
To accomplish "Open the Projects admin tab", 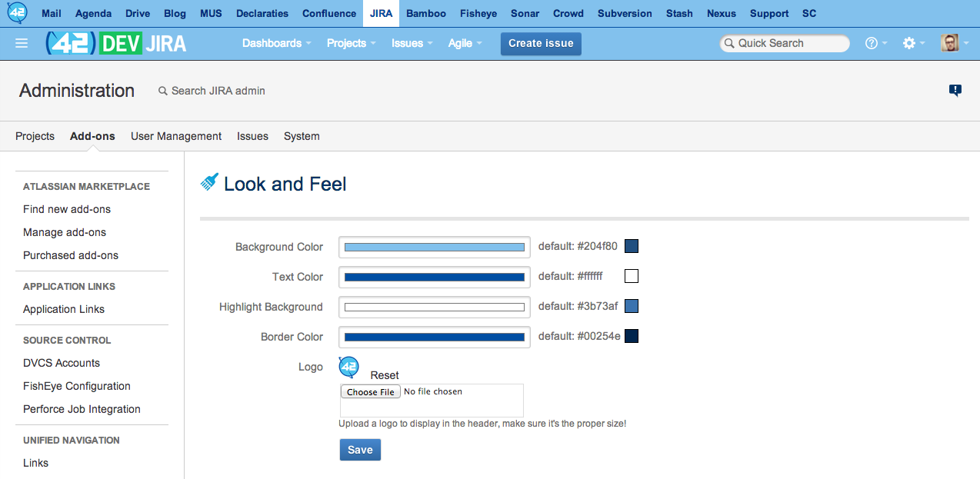I will click(x=35, y=136).
